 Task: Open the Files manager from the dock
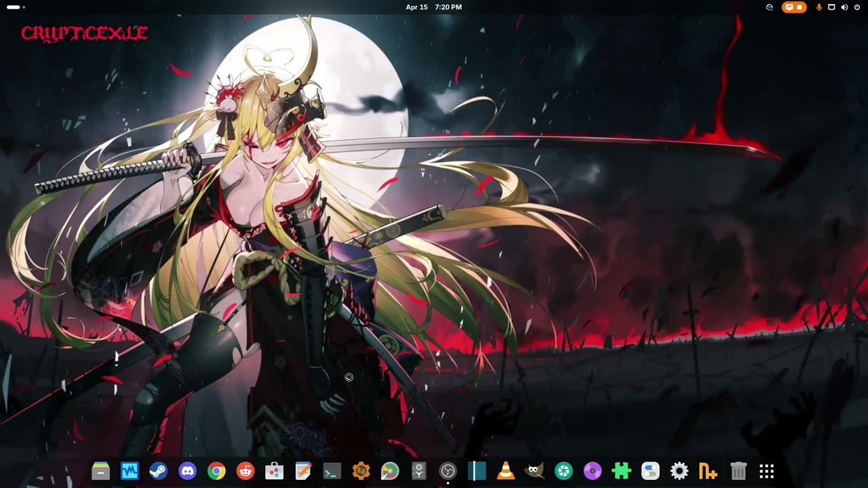point(100,471)
